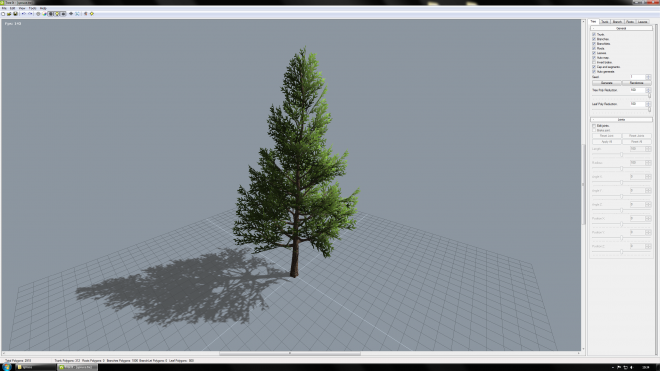The image size is (660, 371).
Task: Collapse the Joints section header
Action: pyautogui.click(x=621, y=120)
